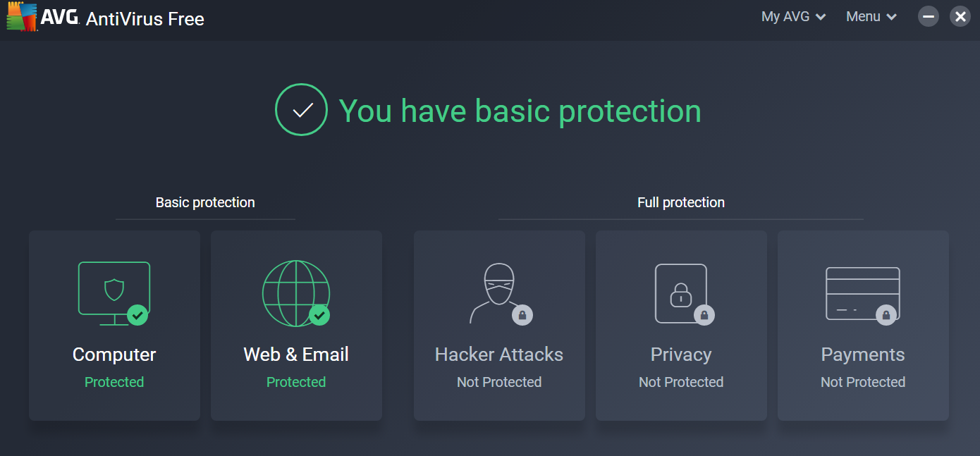This screenshot has width=980, height=456.
Task: Click the lock badge on Payments icon
Action: point(886,315)
